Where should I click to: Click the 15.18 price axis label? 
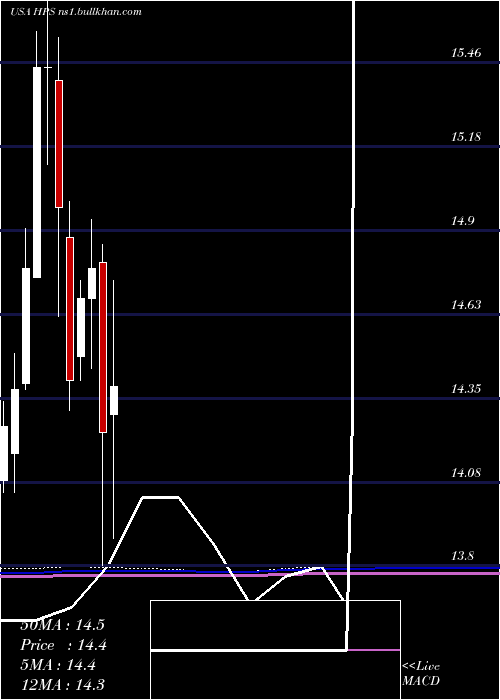click(x=466, y=137)
